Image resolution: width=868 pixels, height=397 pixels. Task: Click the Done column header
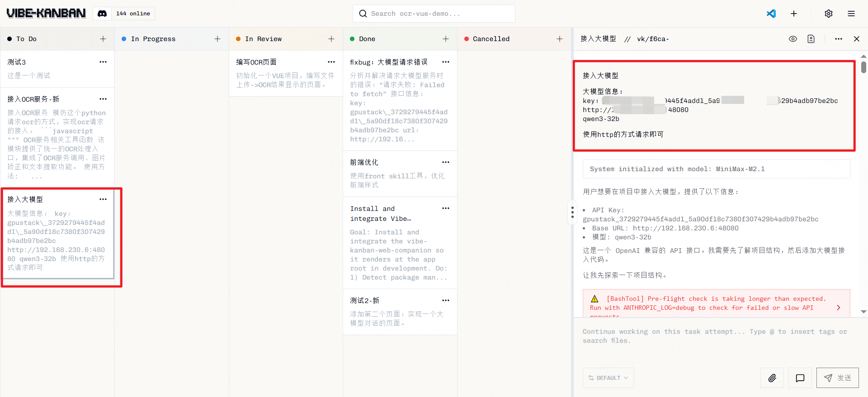click(x=400, y=39)
